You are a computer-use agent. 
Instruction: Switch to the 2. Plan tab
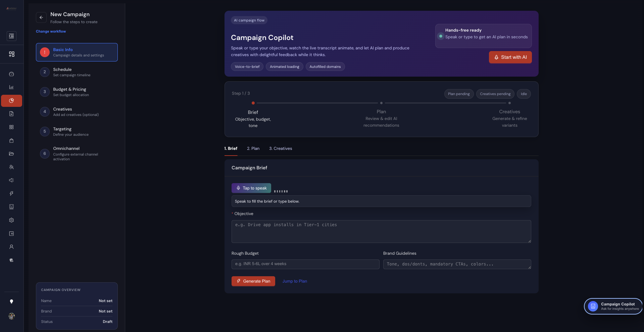[x=253, y=149]
